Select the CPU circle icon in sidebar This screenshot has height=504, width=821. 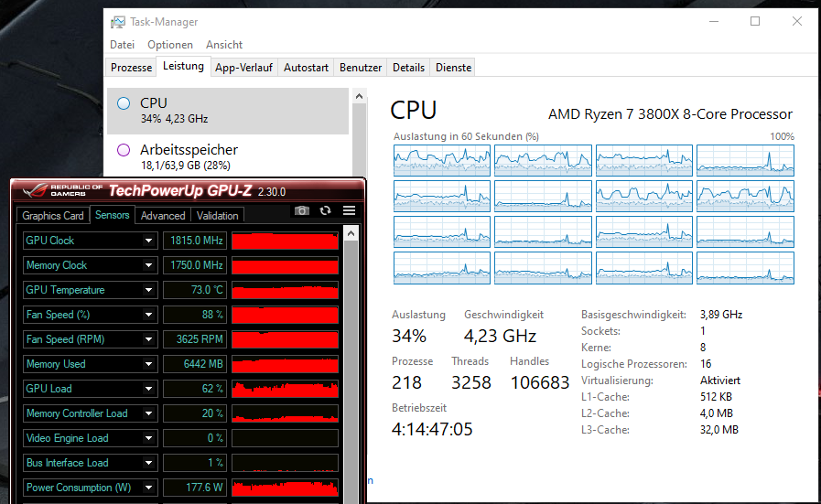tap(124, 103)
